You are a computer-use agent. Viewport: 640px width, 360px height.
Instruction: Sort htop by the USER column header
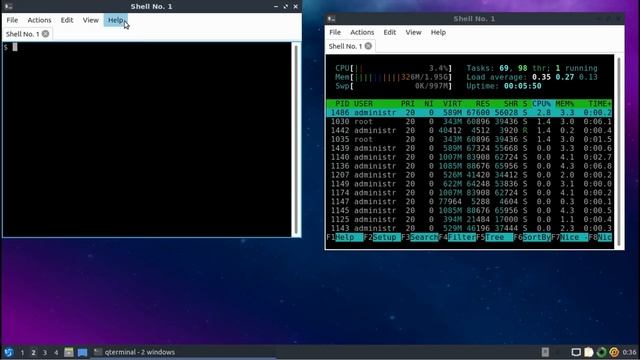point(363,104)
